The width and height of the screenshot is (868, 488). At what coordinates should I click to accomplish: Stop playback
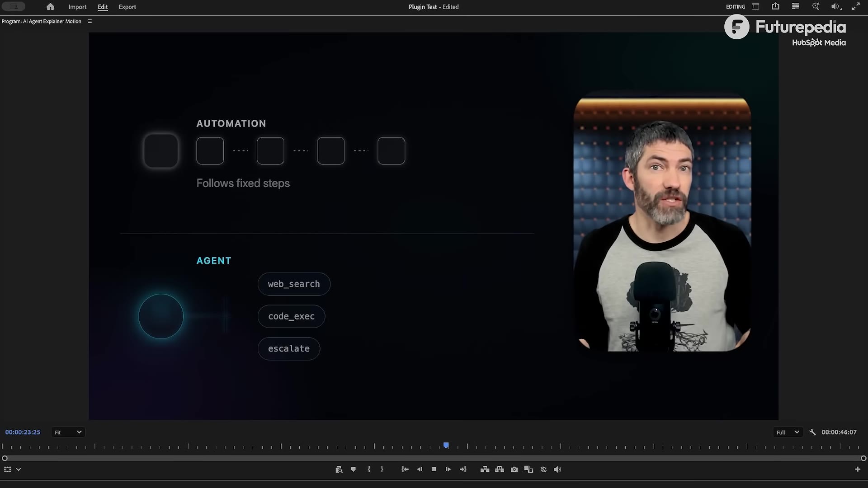[434, 469]
